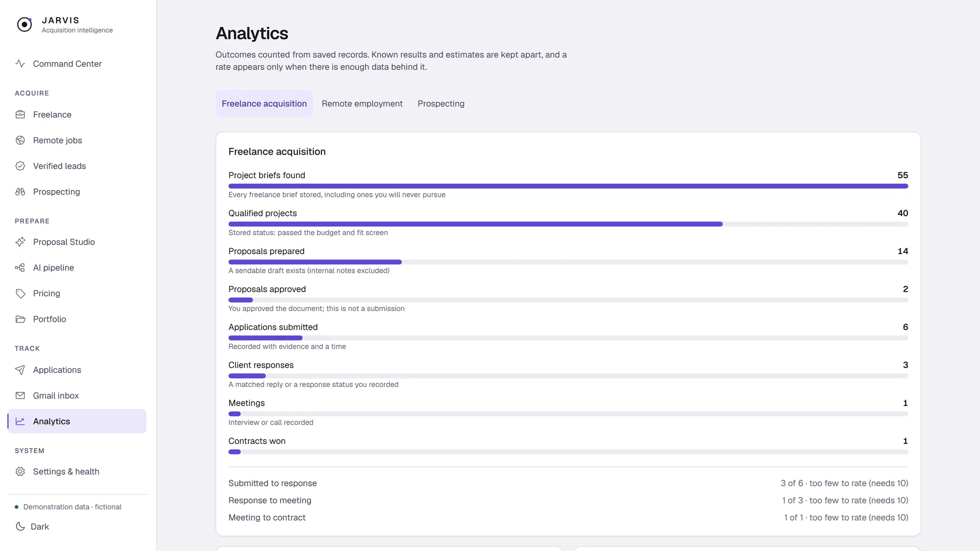
Task: Click the Proposal Studio sparkle icon
Action: (20, 242)
